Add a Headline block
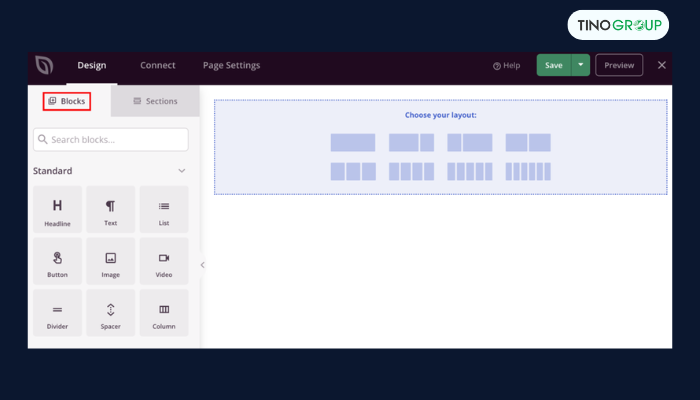Screen dimensions: 700x400 click(x=57, y=209)
